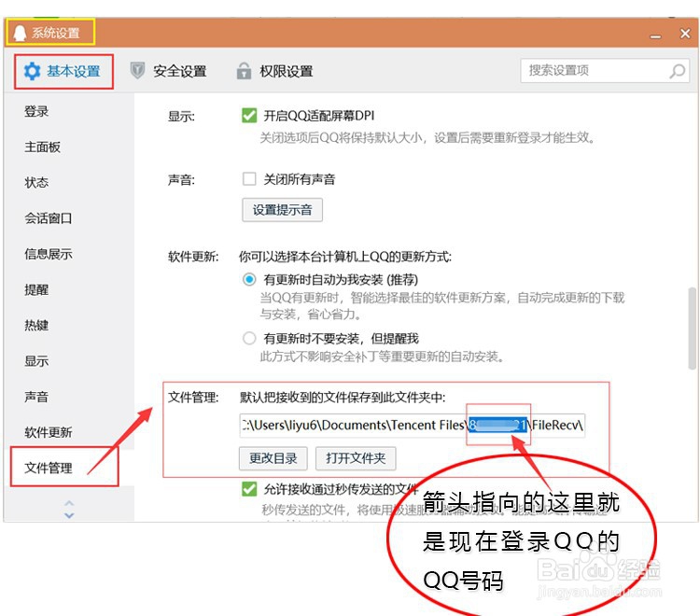
Task: Click the magnifier search icon
Action: 677,71
